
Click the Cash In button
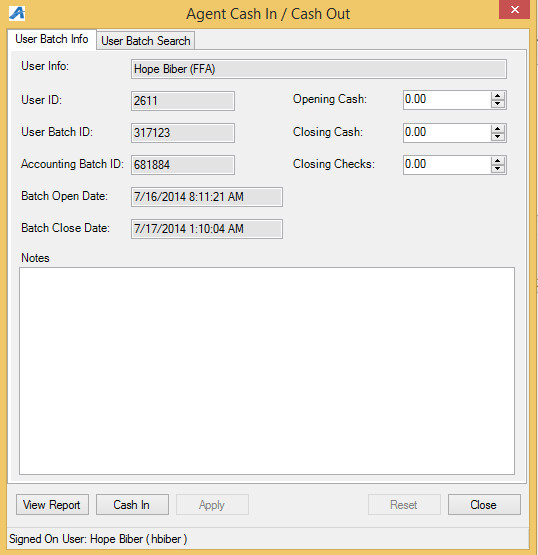tap(132, 504)
